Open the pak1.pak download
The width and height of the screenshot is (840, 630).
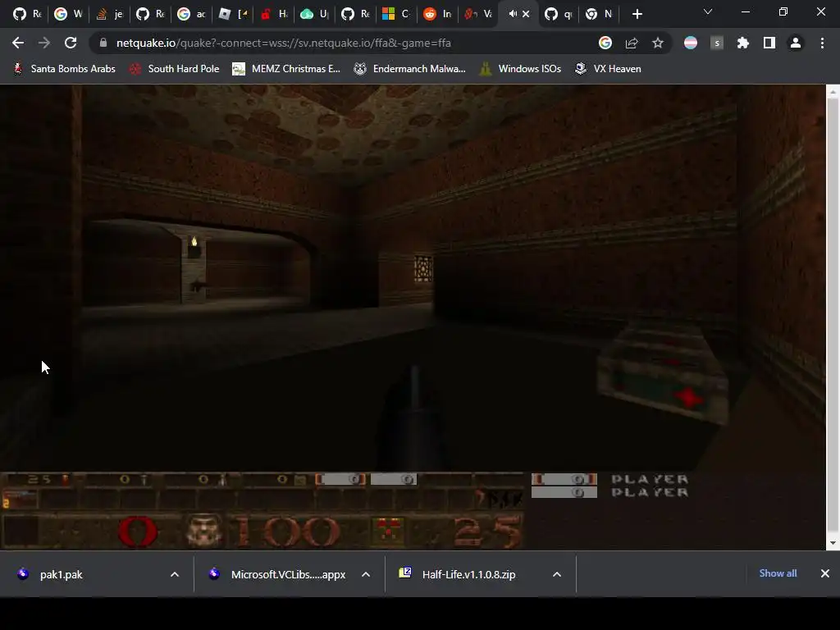pos(61,574)
